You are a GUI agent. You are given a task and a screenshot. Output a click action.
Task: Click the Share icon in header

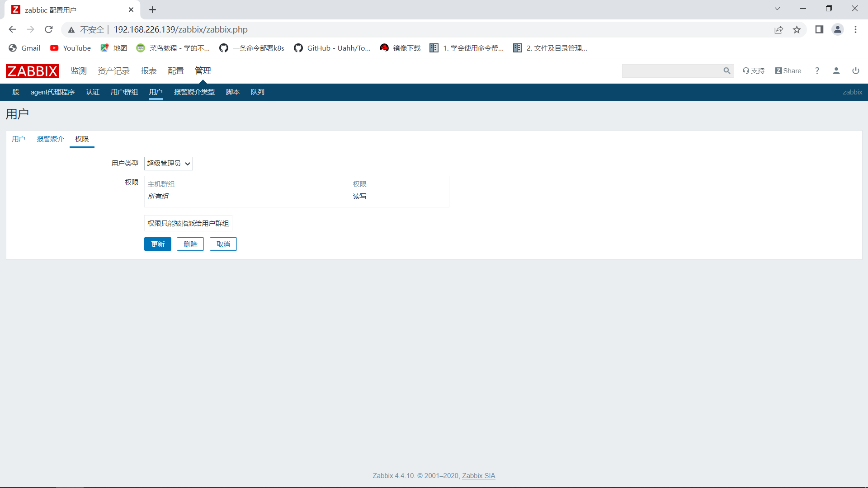coord(788,71)
